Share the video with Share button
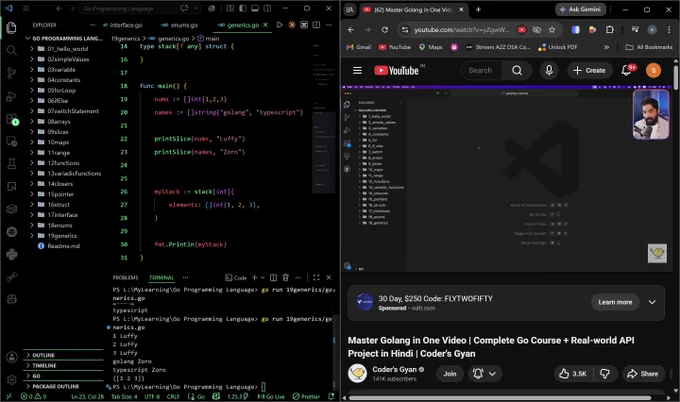This screenshot has width=680, height=402. point(643,374)
